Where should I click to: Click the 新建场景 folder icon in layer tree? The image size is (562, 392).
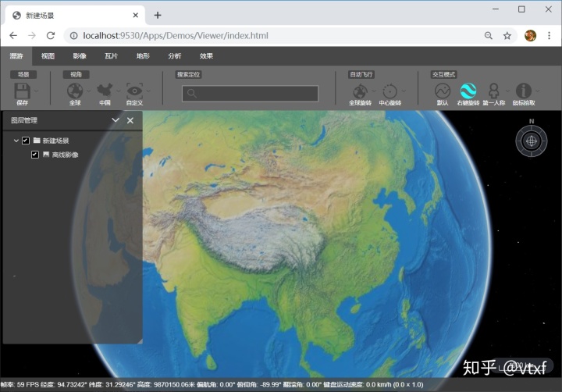click(37, 141)
